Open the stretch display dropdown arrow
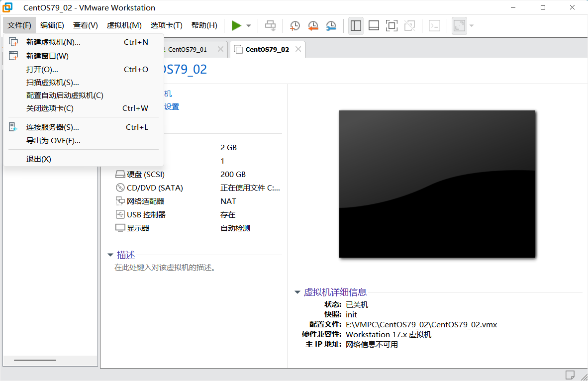 [472, 26]
